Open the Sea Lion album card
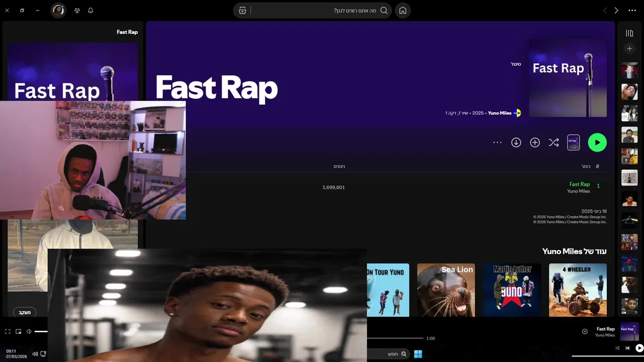The width and height of the screenshot is (644, 362). [x=446, y=290]
